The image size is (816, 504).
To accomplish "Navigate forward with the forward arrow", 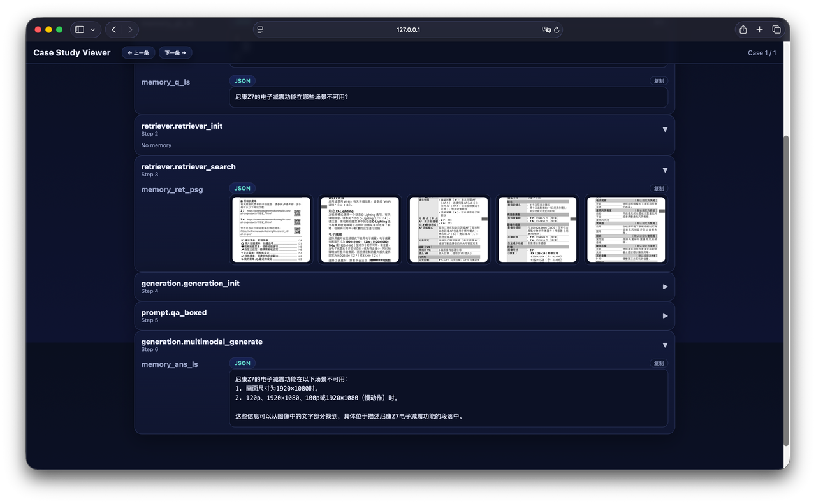I will [x=130, y=29].
